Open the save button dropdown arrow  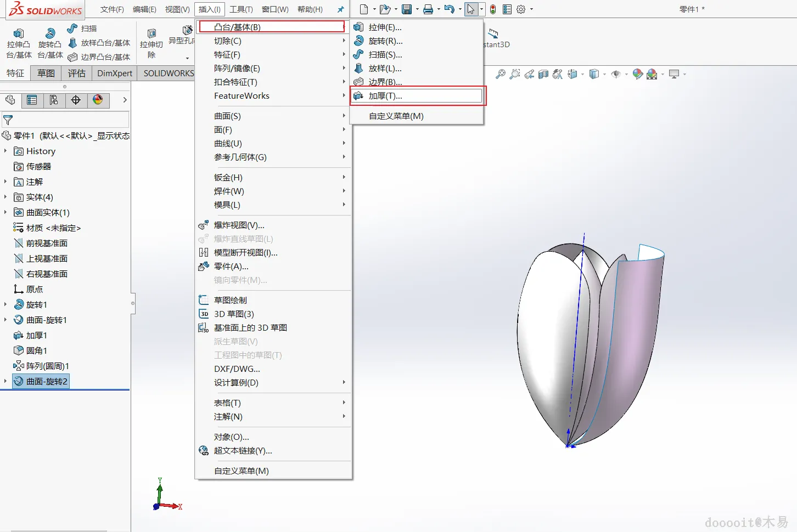click(417, 9)
